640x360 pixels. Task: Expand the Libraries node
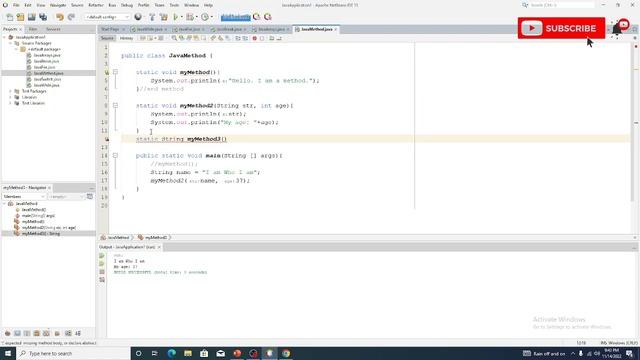(x=11, y=98)
